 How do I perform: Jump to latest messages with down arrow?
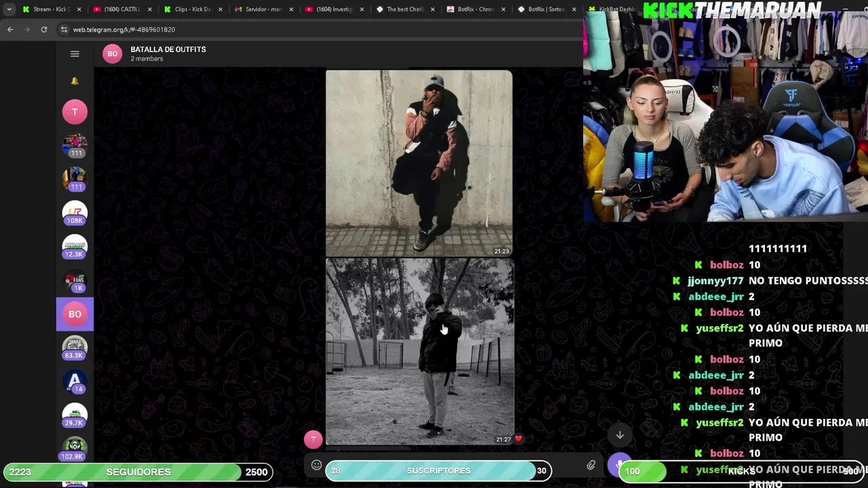point(620,435)
